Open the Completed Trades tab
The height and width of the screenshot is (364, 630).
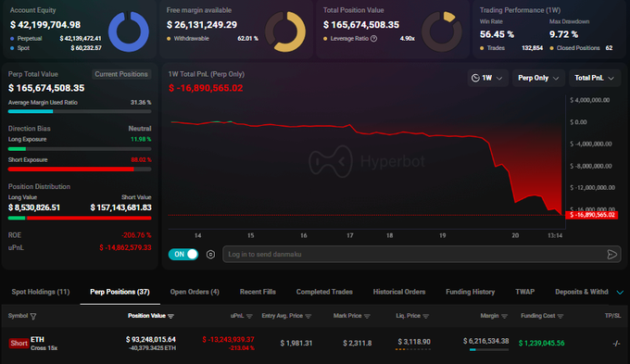tap(324, 292)
